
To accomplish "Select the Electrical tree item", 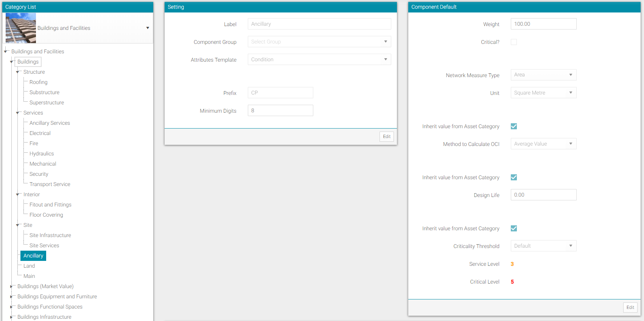I will pos(40,133).
